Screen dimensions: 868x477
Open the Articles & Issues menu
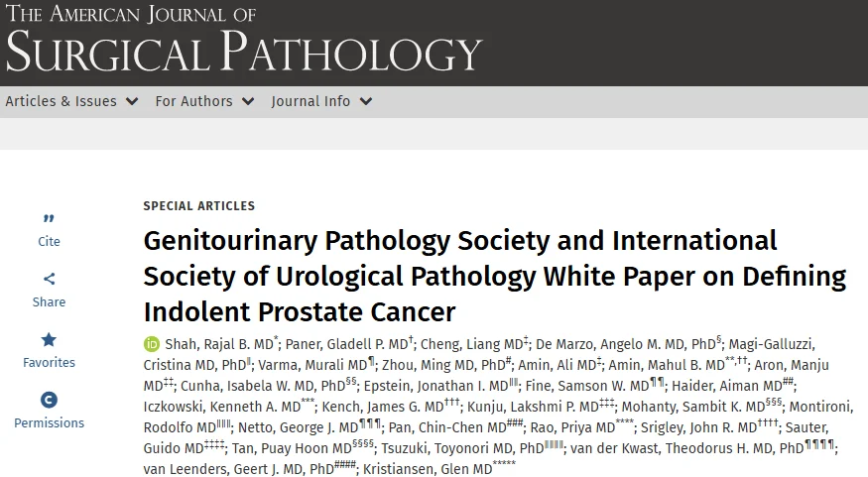pos(61,101)
